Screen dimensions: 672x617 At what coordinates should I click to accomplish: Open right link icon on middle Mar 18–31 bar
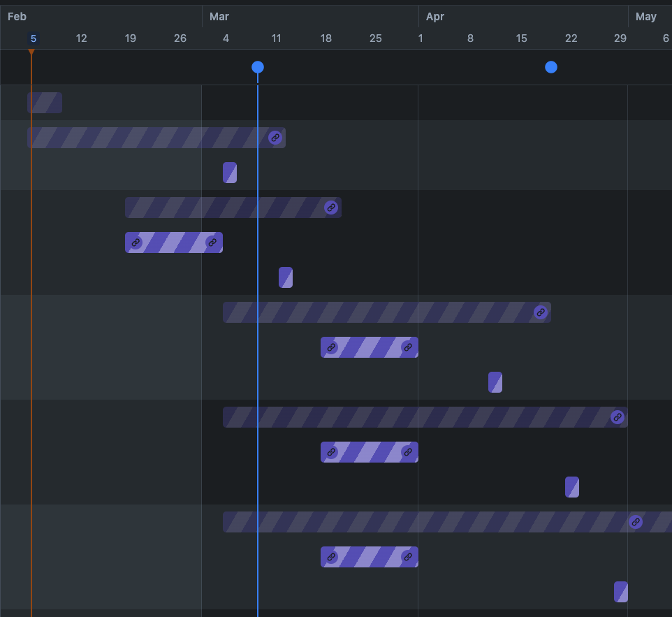[407, 452]
